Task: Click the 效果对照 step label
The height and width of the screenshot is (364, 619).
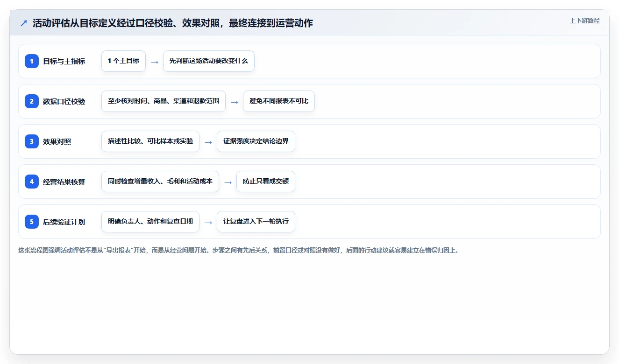Action: (x=57, y=141)
